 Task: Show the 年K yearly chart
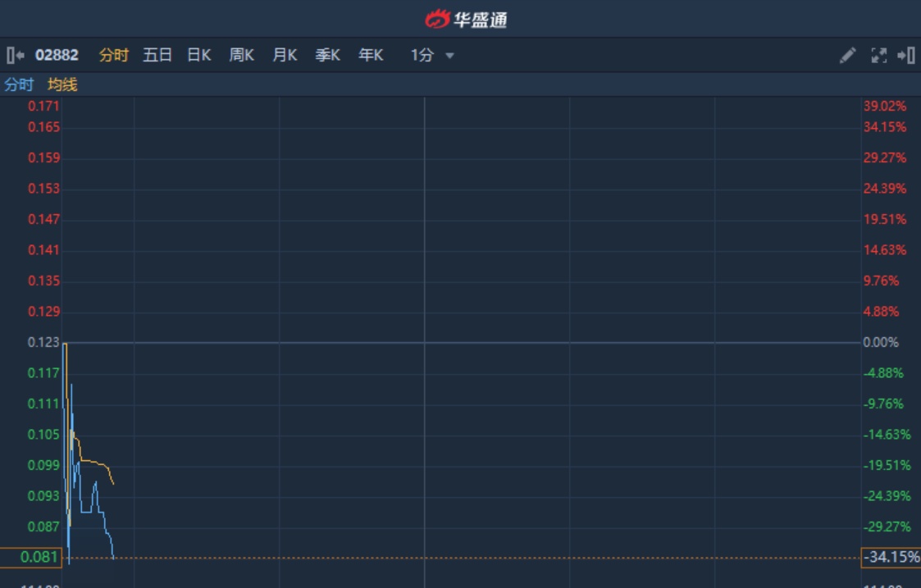(x=372, y=55)
